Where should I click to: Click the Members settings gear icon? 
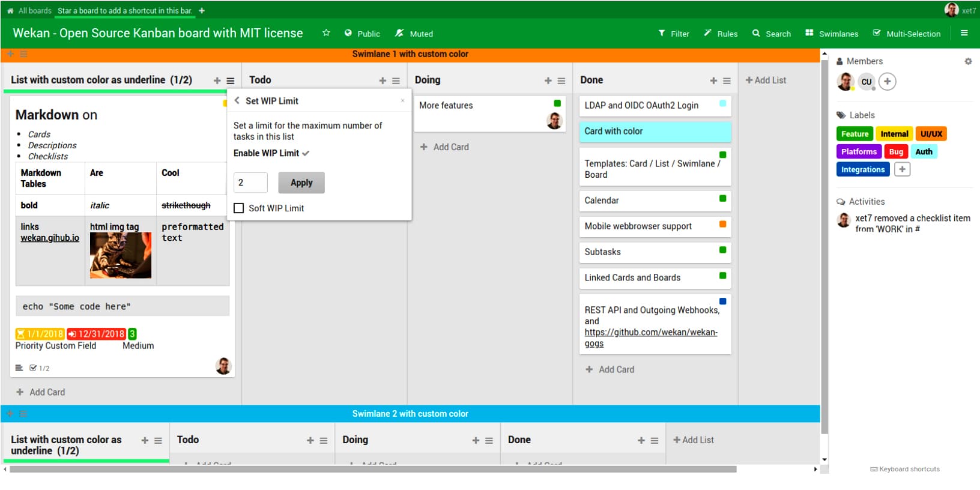[x=968, y=61]
